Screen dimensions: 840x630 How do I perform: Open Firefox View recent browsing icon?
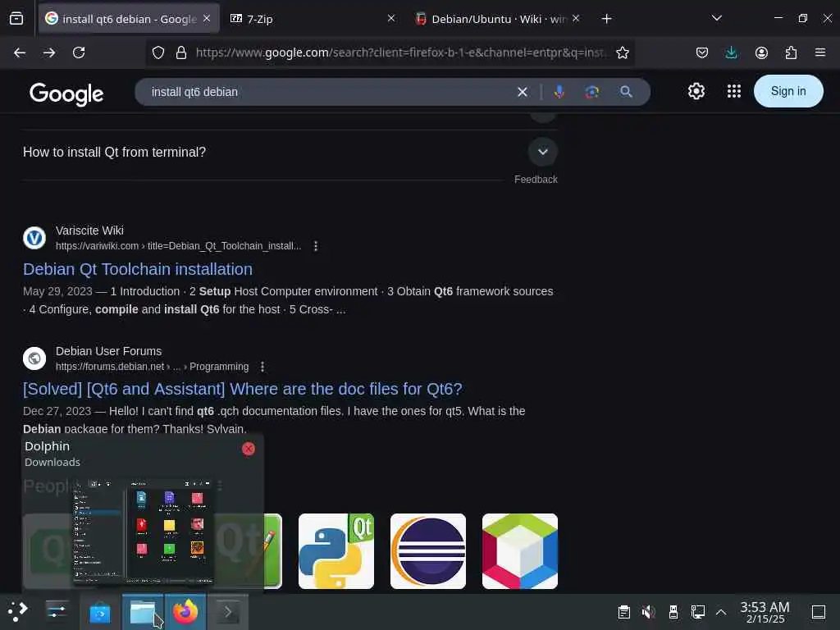tap(16, 19)
